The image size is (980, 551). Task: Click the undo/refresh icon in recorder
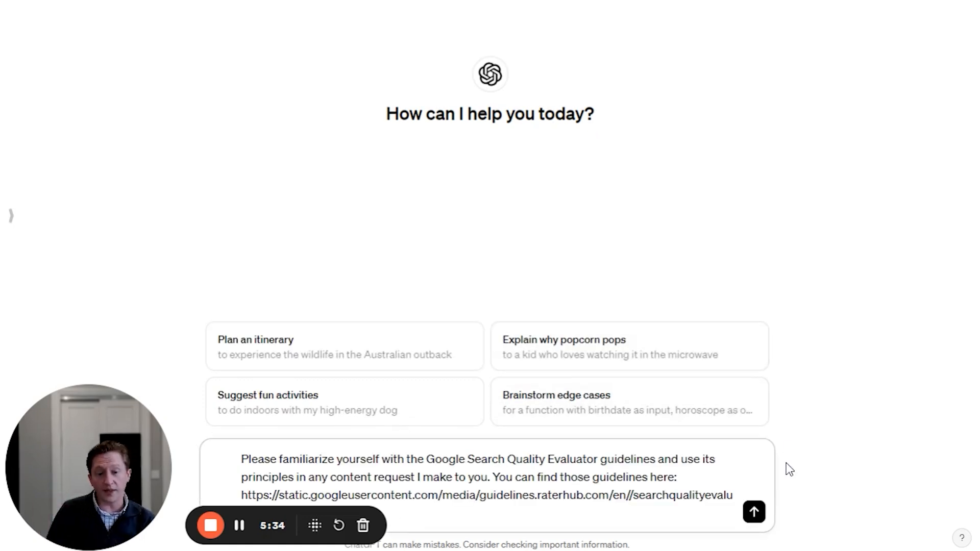click(x=339, y=525)
